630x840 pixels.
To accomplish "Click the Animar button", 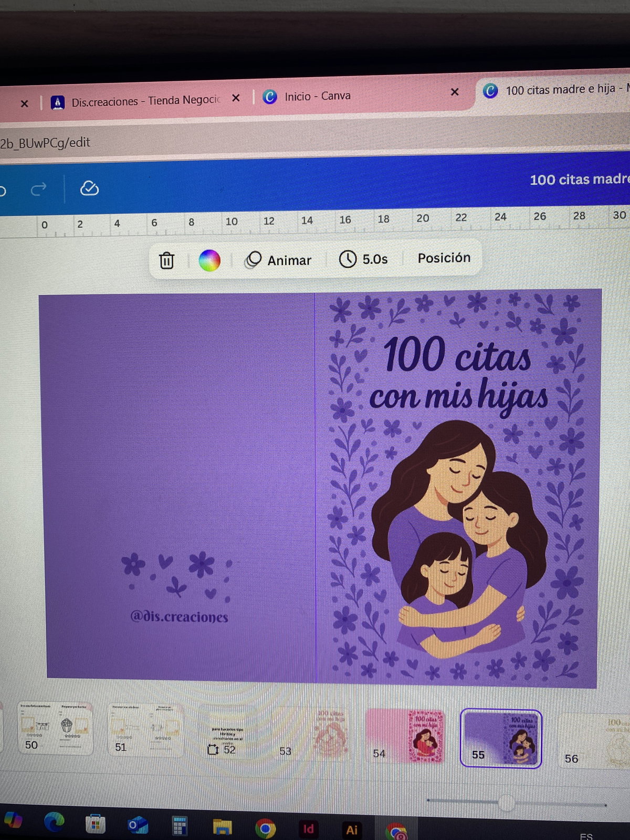I will pos(279,260).
